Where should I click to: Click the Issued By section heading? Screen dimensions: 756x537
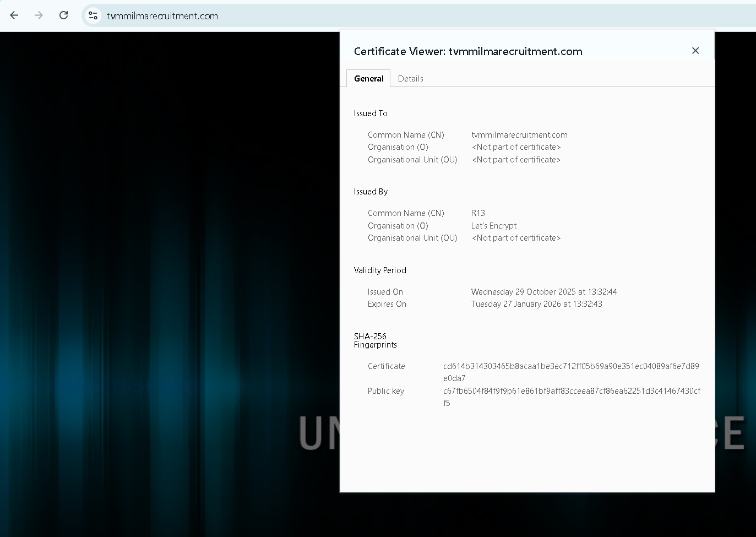click(x=371, y=192)
